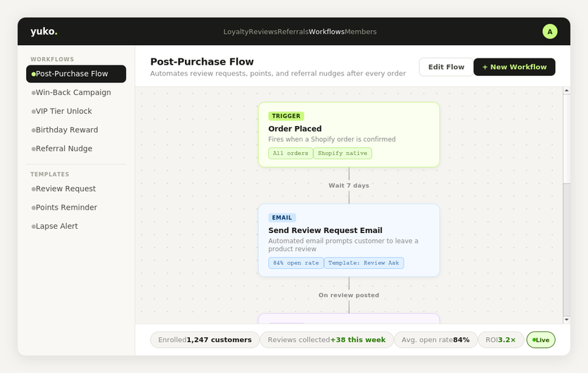Select the Workflows tab
The image size is (588, 373).
point(326,32)
